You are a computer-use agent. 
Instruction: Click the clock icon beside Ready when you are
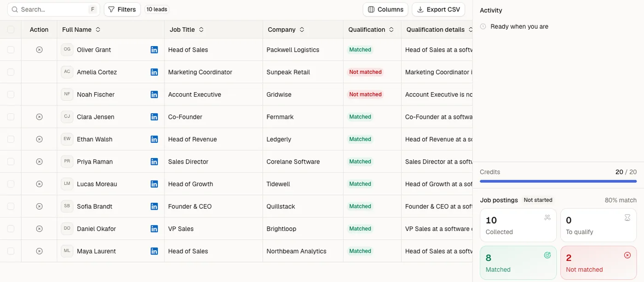pyautogui.click(x=483, y=27)
